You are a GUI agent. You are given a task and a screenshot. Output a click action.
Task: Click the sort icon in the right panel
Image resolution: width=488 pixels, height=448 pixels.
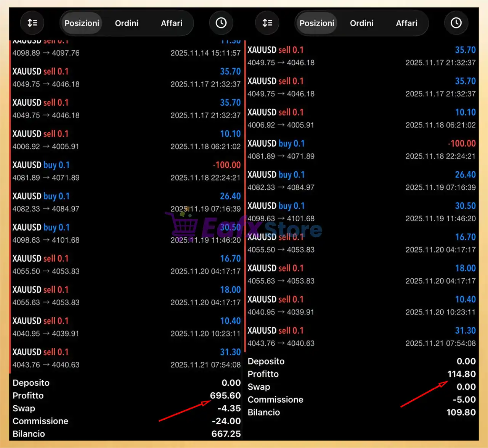click(267, 23)
